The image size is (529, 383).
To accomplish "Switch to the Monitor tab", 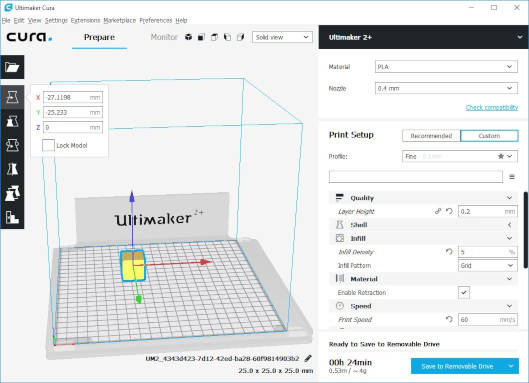I will [164, 37].
